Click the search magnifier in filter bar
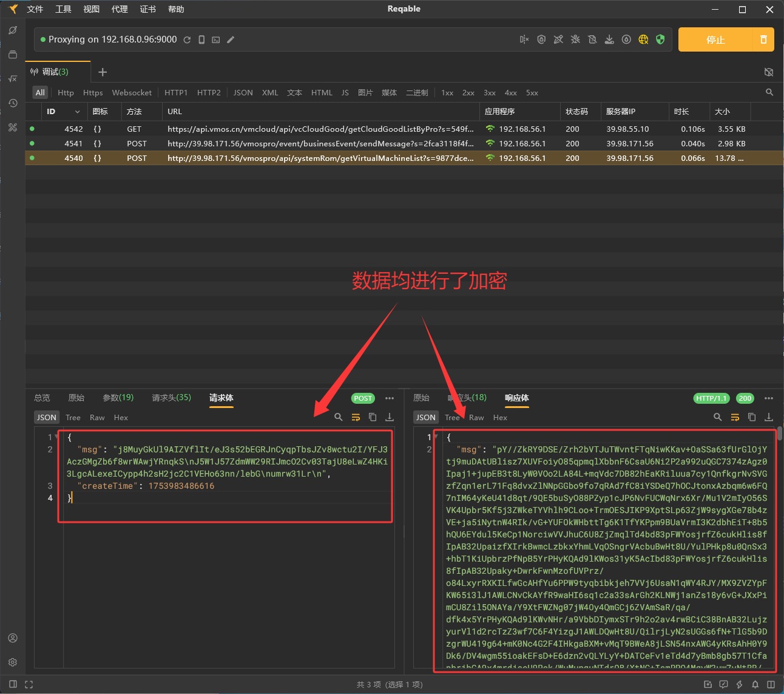 point(769,92)
